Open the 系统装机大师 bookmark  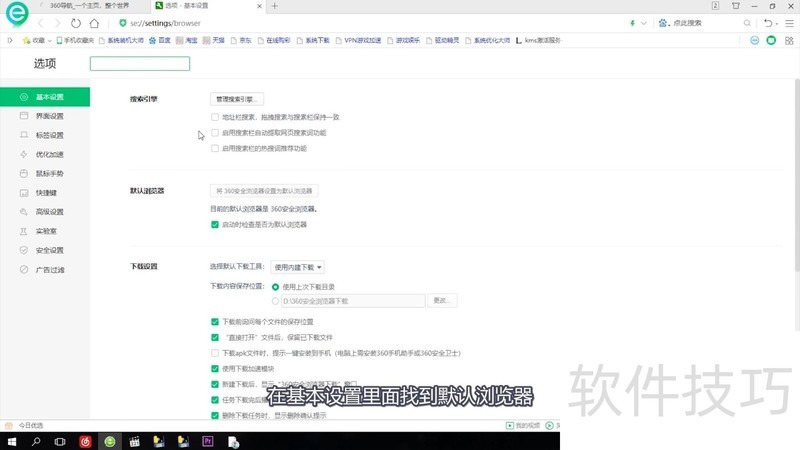(121, 40)
